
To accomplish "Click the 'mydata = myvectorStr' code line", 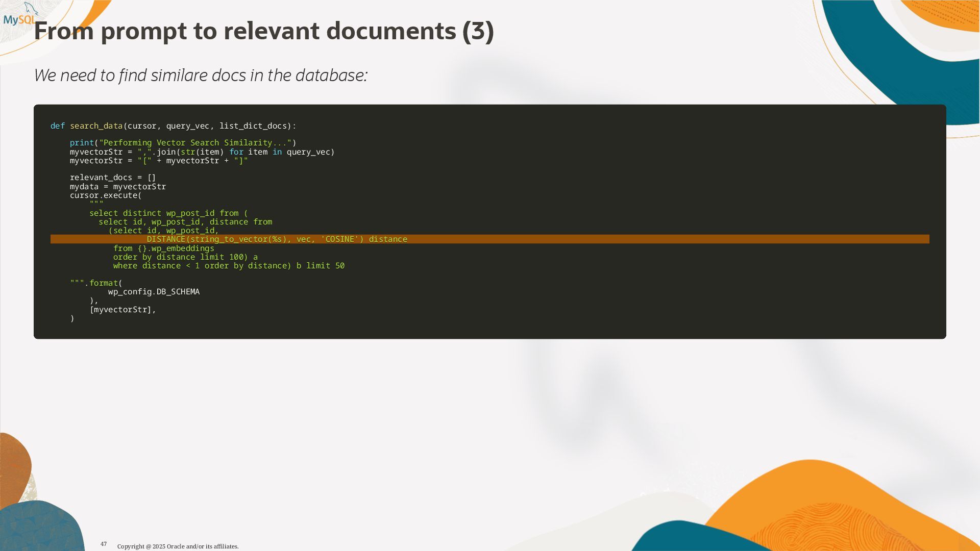I will click(x=117, y=187).
